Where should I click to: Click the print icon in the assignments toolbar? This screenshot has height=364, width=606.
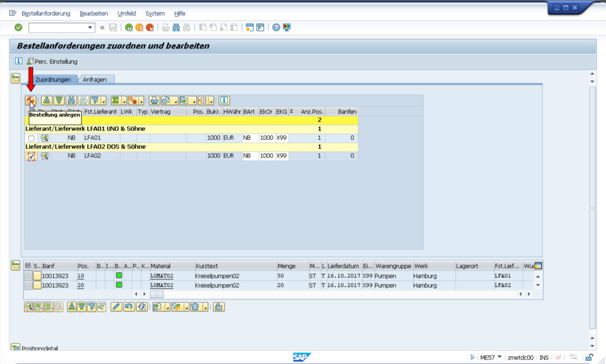pyautogui.click(x=154, y=101)
